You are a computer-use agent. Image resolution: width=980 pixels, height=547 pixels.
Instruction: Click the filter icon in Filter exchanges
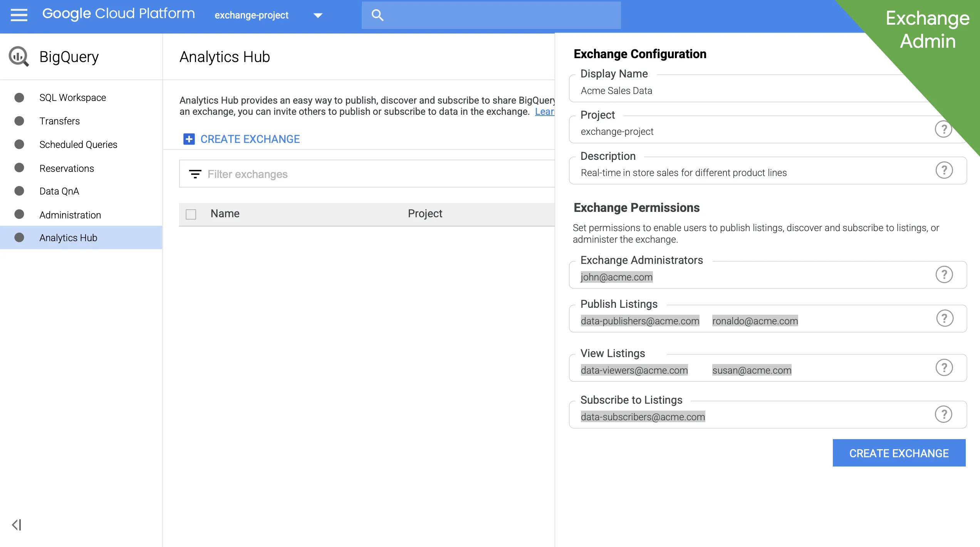point(195,174)
